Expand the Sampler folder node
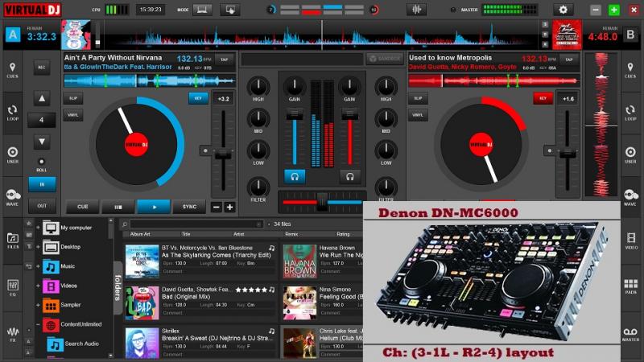 click(38, 305)
